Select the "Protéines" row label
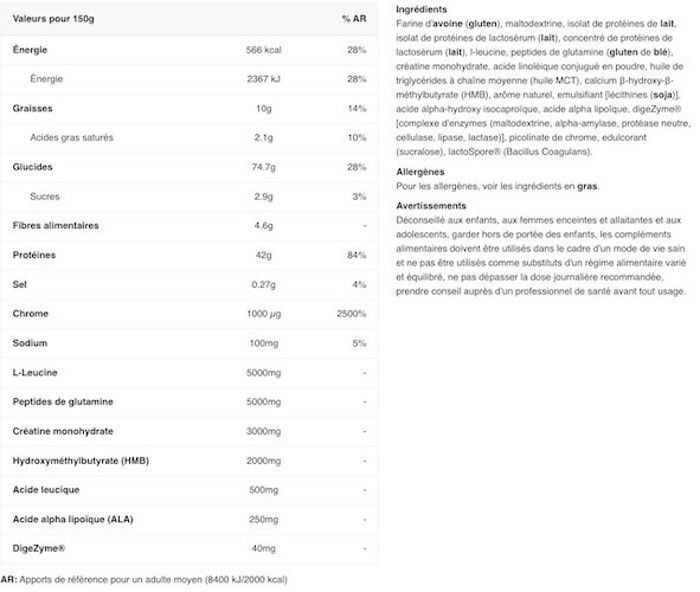 [34, 255]
